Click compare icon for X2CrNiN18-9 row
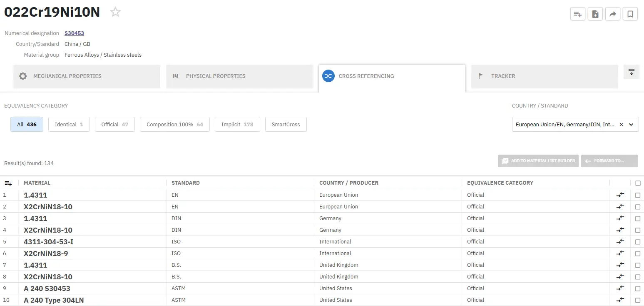Viewport: 644px width, 306px height. click(620, 253)
